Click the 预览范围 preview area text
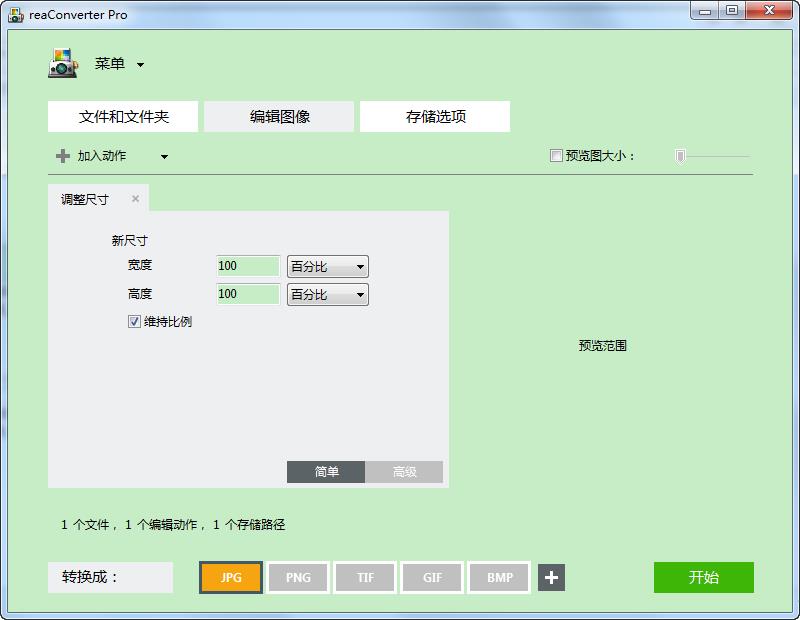800x620 pixels. [603, 346]
